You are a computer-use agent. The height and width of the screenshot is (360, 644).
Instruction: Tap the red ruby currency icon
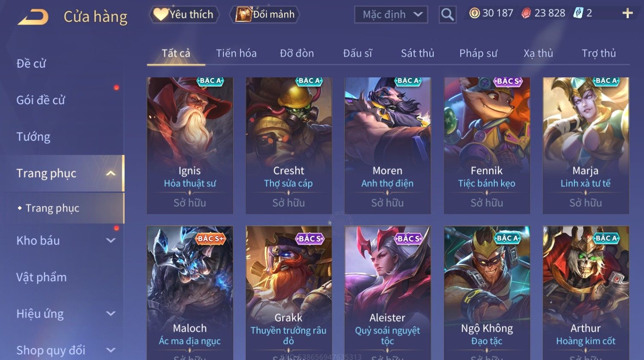[526, 13]
